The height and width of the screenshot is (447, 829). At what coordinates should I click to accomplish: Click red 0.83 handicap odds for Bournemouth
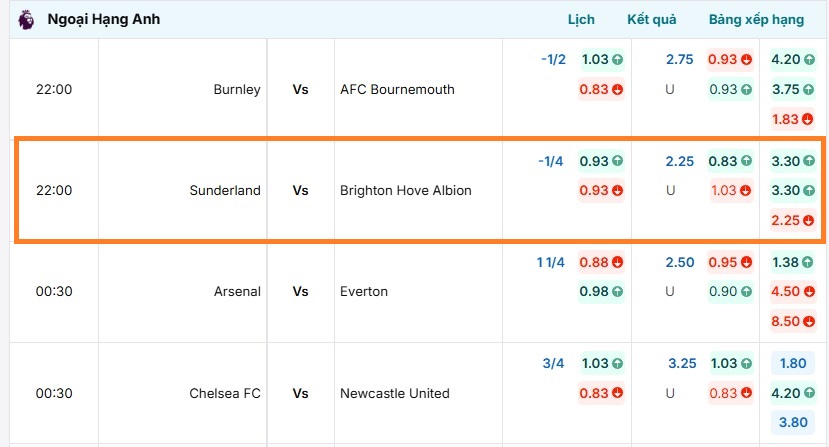click(601, 89)
